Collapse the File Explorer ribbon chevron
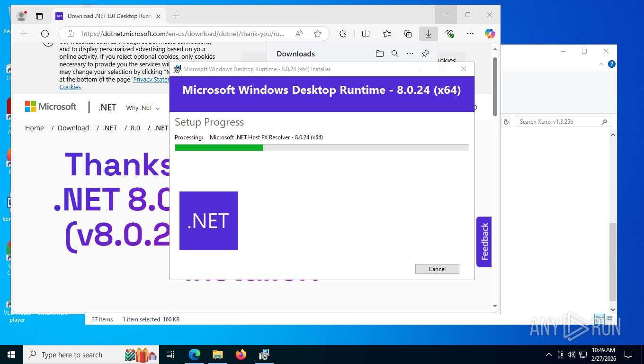 (601, 64)
